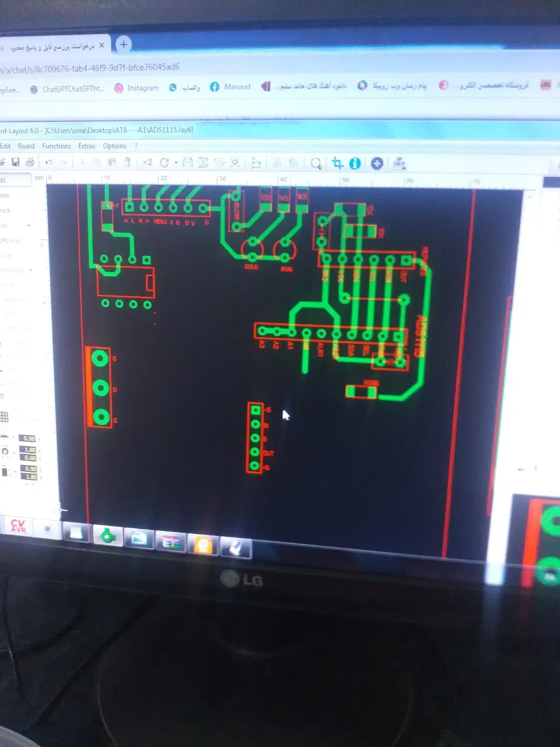Click the track width value 0.90
This screenshot has width=560, height=747.
28,438
